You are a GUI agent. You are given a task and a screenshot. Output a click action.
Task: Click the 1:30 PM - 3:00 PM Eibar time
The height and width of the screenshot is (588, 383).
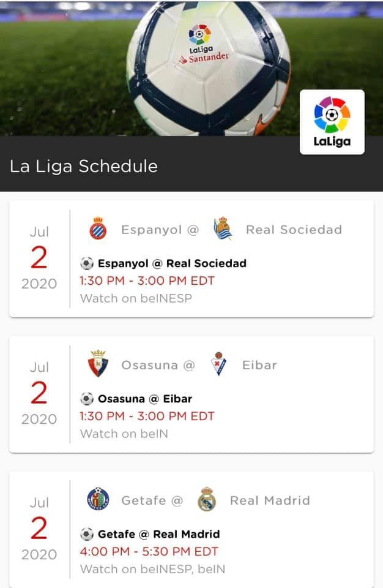pyautogui.click(x=147, y=416)
